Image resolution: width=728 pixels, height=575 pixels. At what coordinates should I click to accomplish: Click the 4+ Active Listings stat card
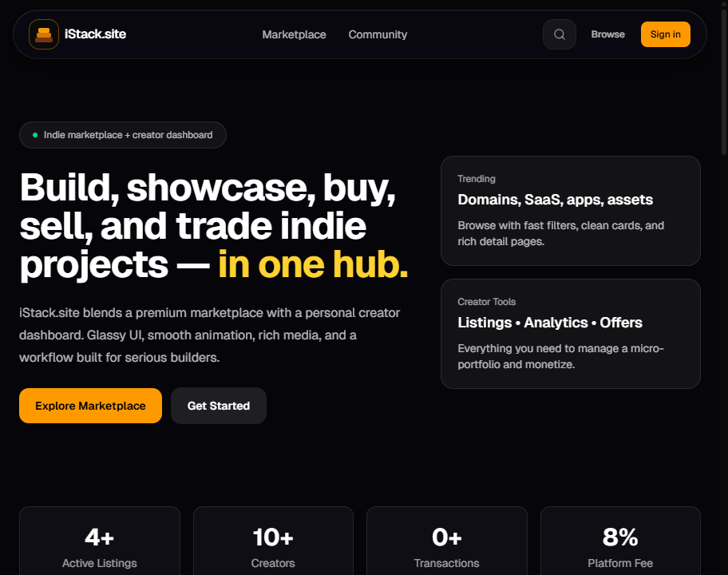(99, 541)
